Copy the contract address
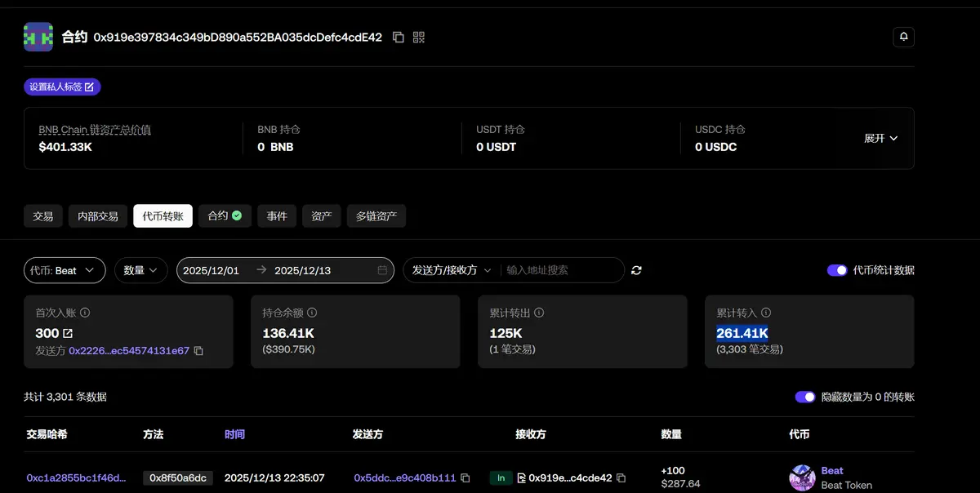This screenshot has width=980, height=493. click(x=399, y=37)
